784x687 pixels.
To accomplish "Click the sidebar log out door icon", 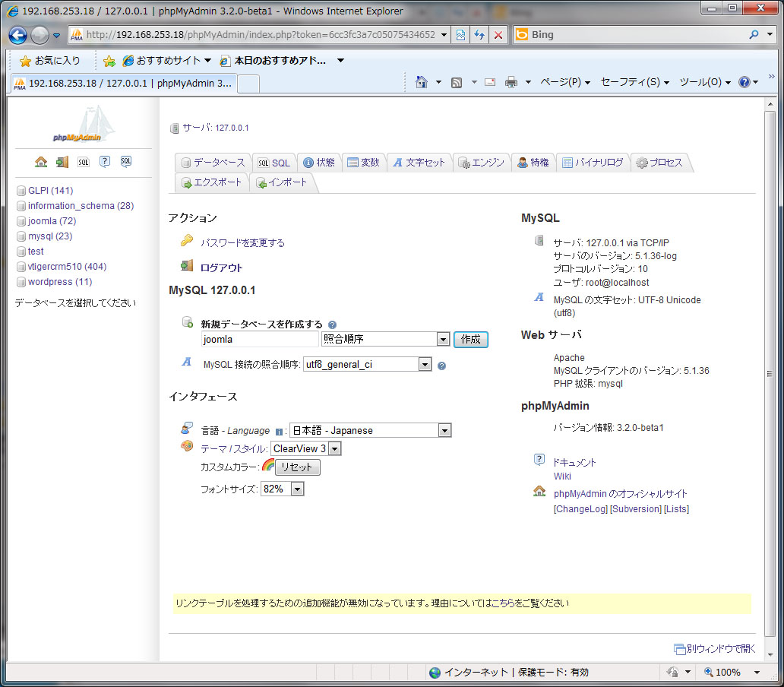I will (62, 162).
